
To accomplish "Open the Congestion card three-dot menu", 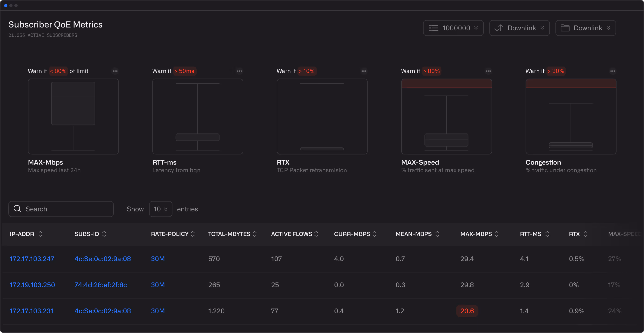I will click(x=613, y=71).
